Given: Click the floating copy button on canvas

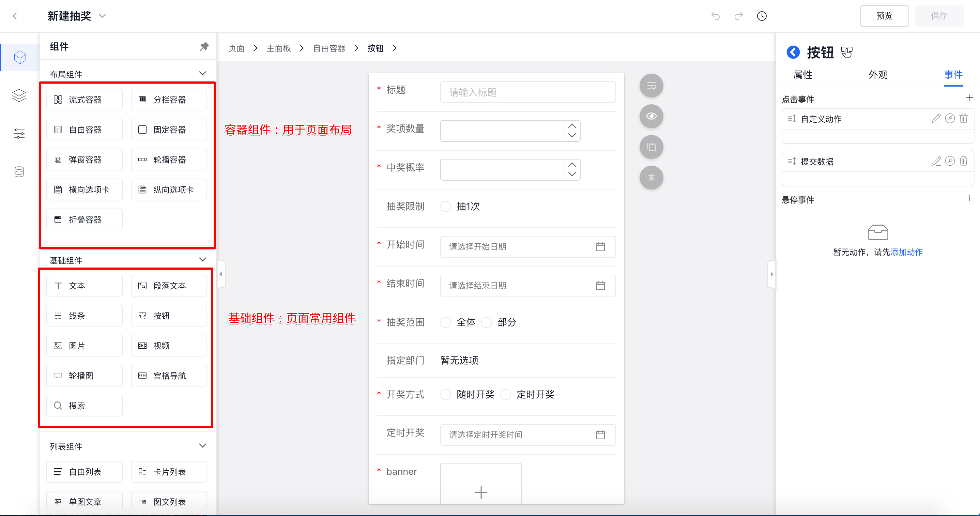Looking at the screenshot, I should click(651, 147).
